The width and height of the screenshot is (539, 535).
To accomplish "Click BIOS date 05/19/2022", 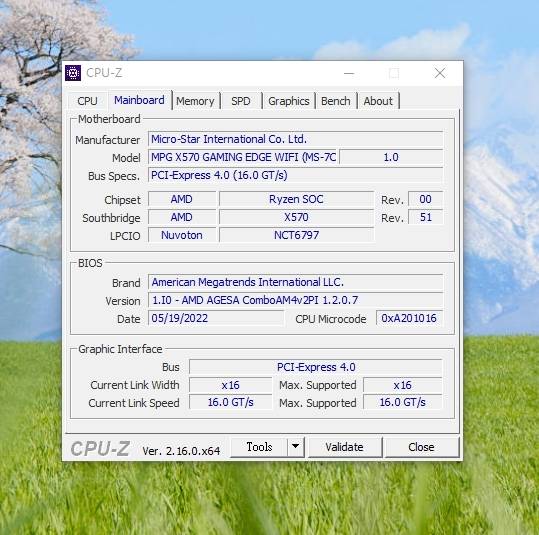I will click(216, 318).
